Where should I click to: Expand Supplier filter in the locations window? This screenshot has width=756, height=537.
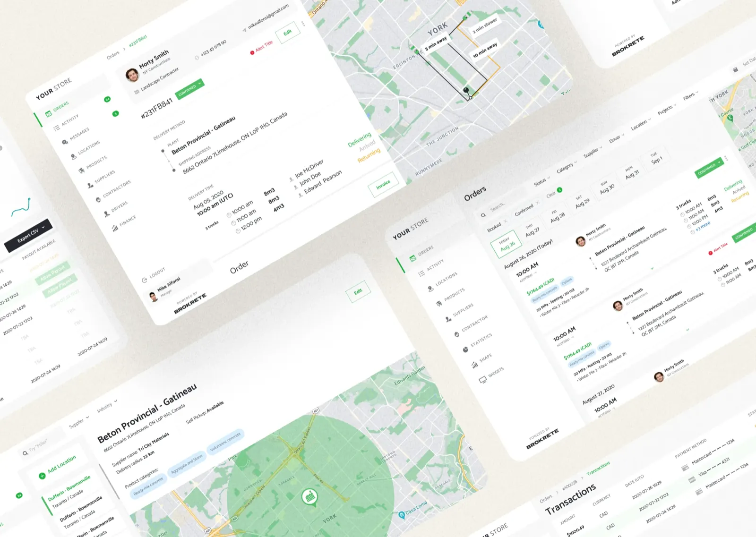[x=79, y=422]
